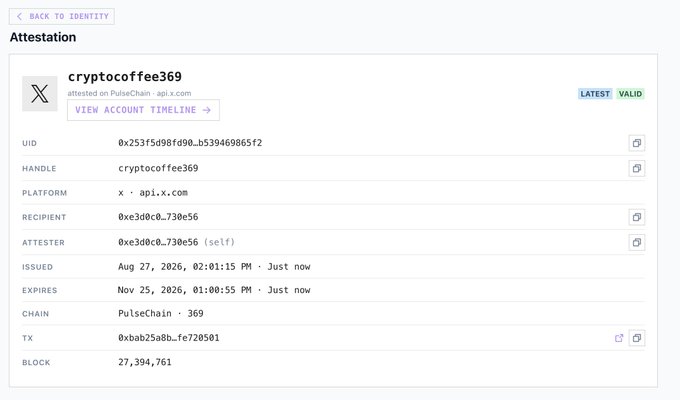Click the Attestation page title
The height and width of the screenshot is (400, 680).
tap(43, 37)
